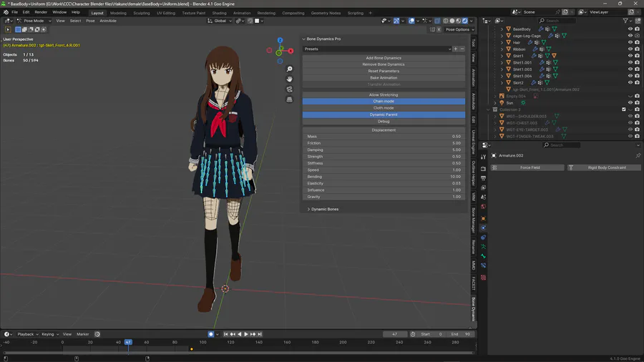Hide Hair object with its eye icon
The height and width of the screenshot is (362, 644).
click(x=630, y=42)
